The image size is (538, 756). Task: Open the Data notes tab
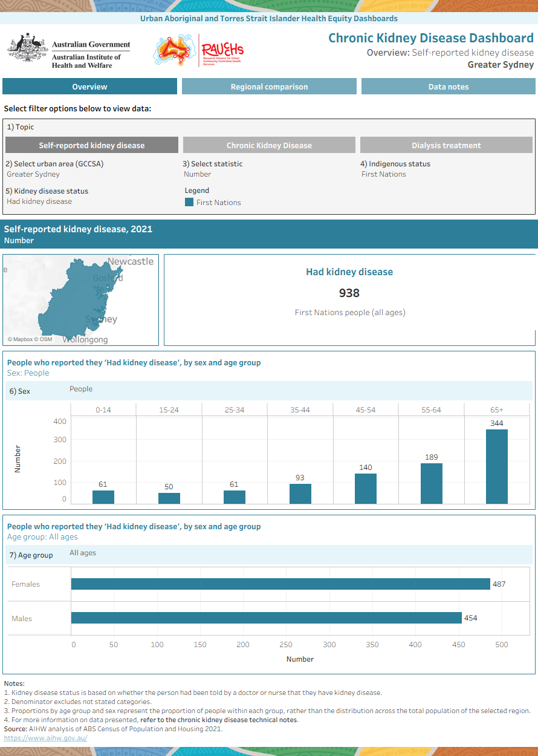(x=449, y=86)
